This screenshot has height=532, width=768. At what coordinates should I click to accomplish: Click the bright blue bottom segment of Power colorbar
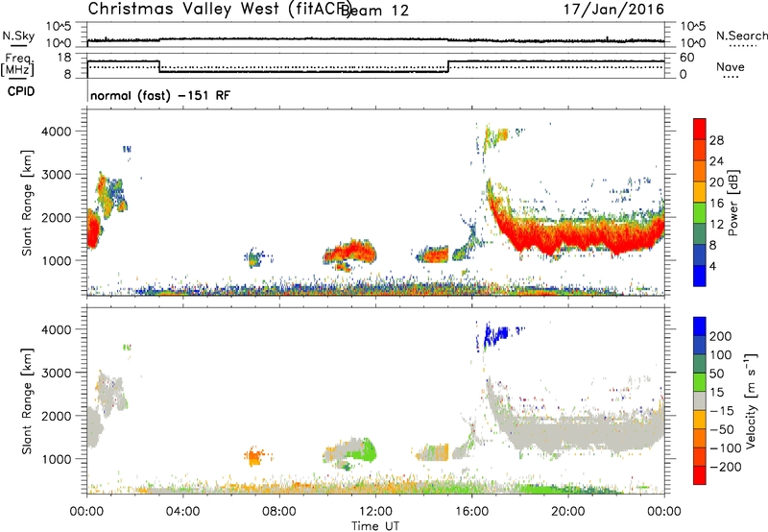[700, 276]
